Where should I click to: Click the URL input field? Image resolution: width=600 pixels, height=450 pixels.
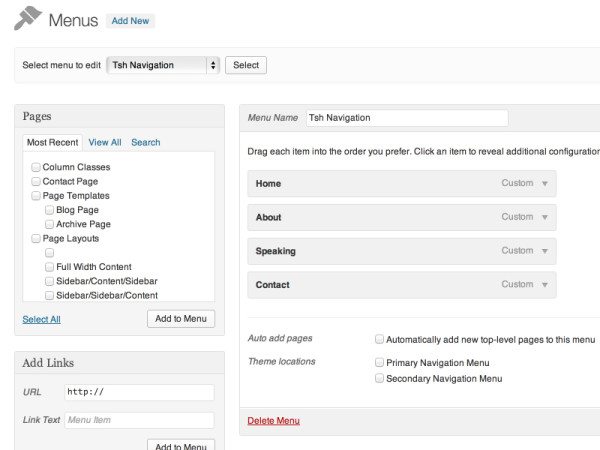[x=139, y=392]
